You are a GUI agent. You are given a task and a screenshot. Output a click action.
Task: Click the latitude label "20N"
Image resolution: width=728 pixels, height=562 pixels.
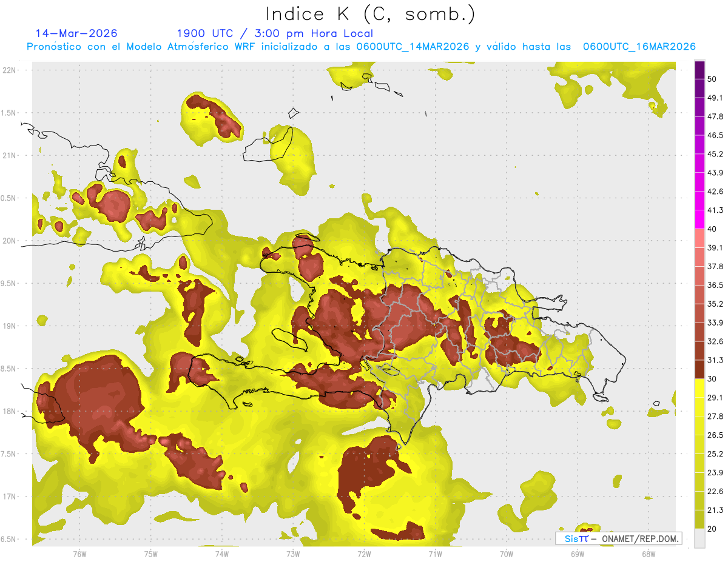tap(9, 241)
